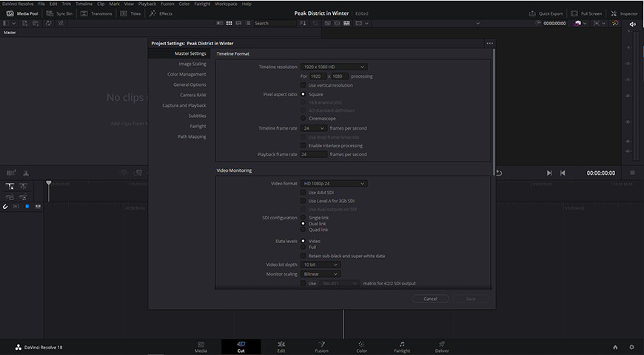Open the Video bit depth dropdown
The width and height of the screenshot is (644, 355).
click(x=321, y=265)
